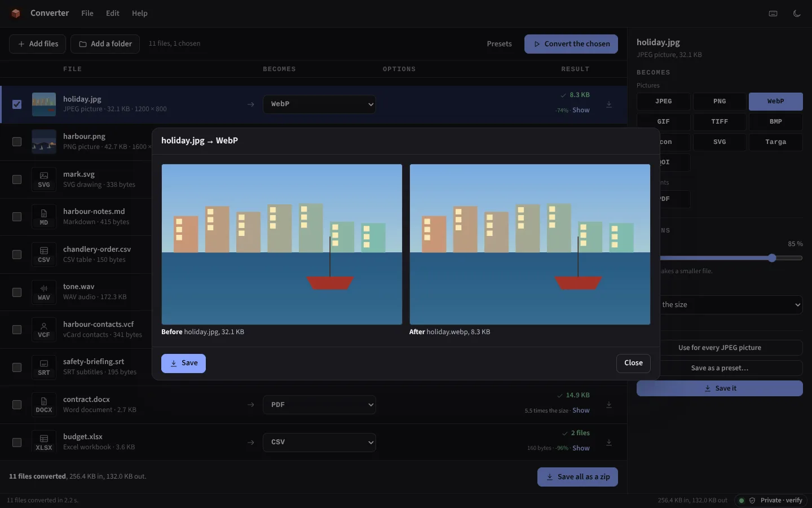This screenshot has width=812, height=508.
Task: Click Add a folder button
Action: pos(105,44)
